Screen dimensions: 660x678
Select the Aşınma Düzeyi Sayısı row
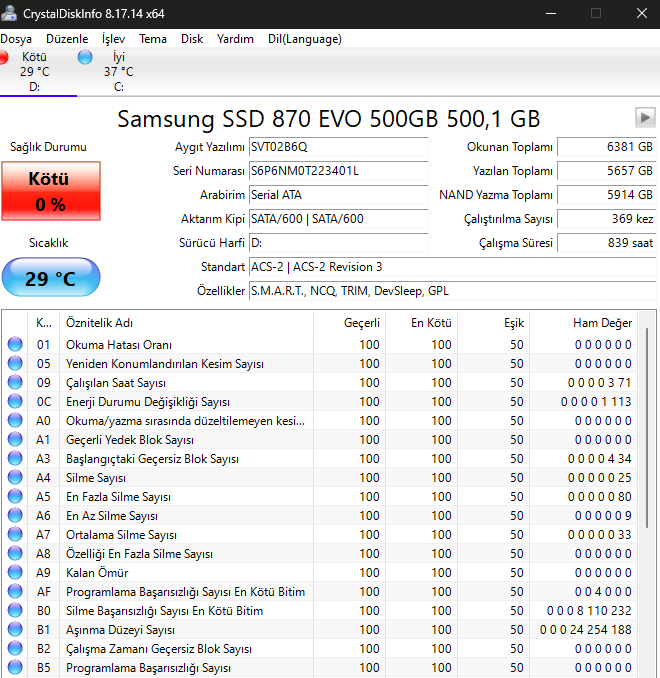click(320, 630)
